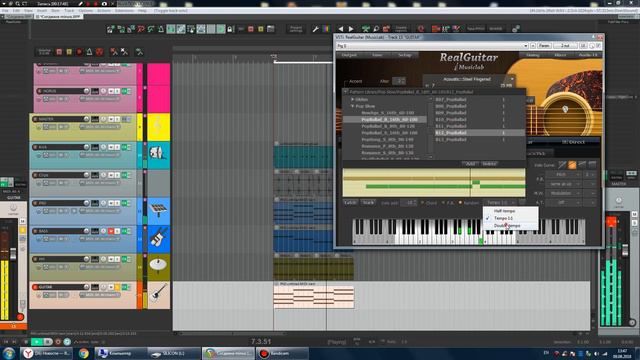Image resolution: width=640 pixels, height=360 pixels.
Task: Select the GUITAR track MIDI item in arrangement
Action: click(313, 295)
